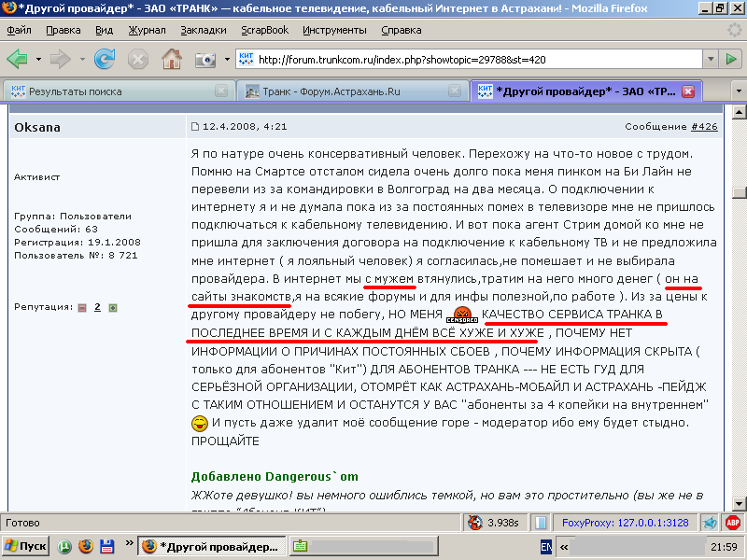
Task: Open the Журнал menu
Action: (148, 30)
